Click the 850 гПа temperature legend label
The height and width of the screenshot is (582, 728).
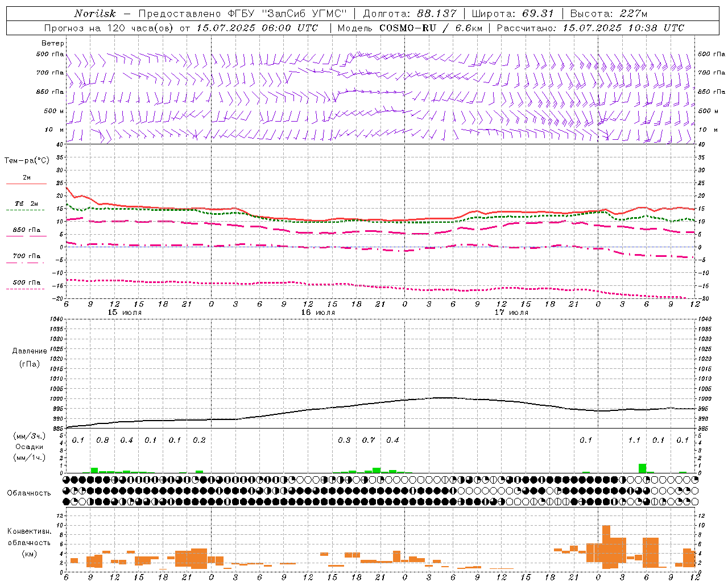pyautogui.click(x=27, y=230)
